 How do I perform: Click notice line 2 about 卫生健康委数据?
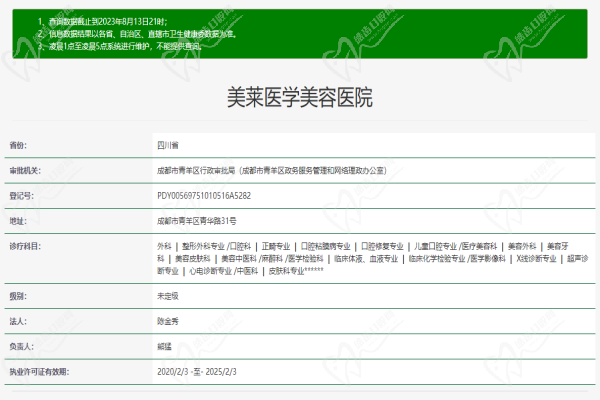pos(137,34)
